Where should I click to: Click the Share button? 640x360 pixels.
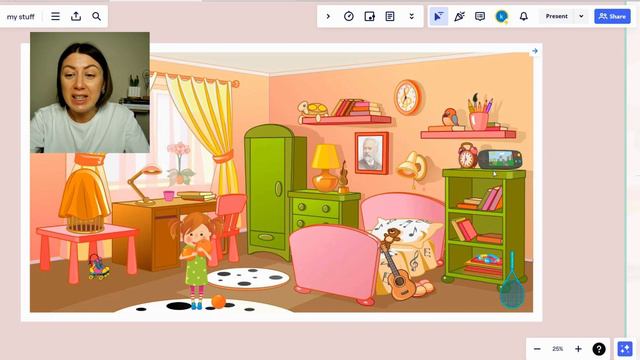612,16
